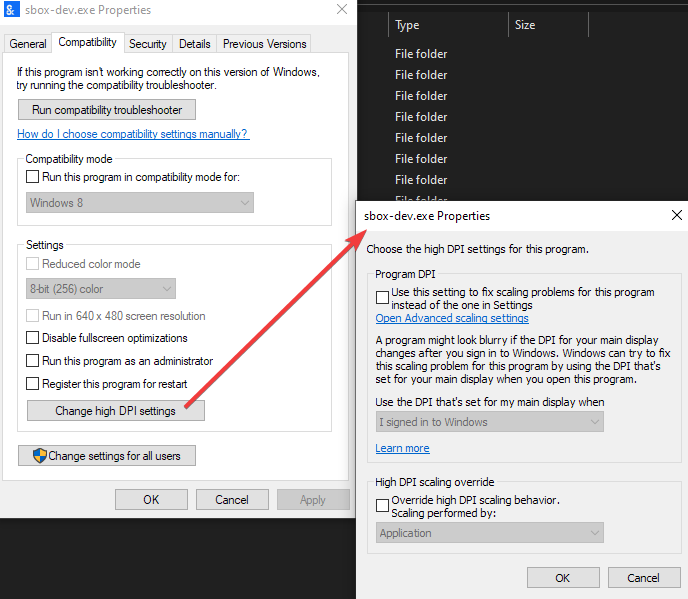
Task: Toggle Disable fullscreen optimizations
Action: point(32,338)
